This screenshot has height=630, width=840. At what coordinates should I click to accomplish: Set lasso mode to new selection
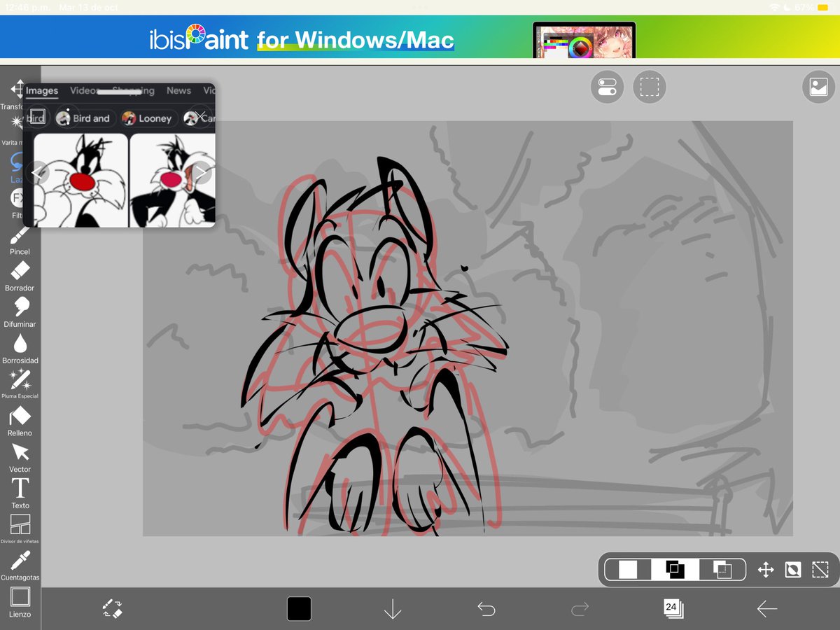628,570
